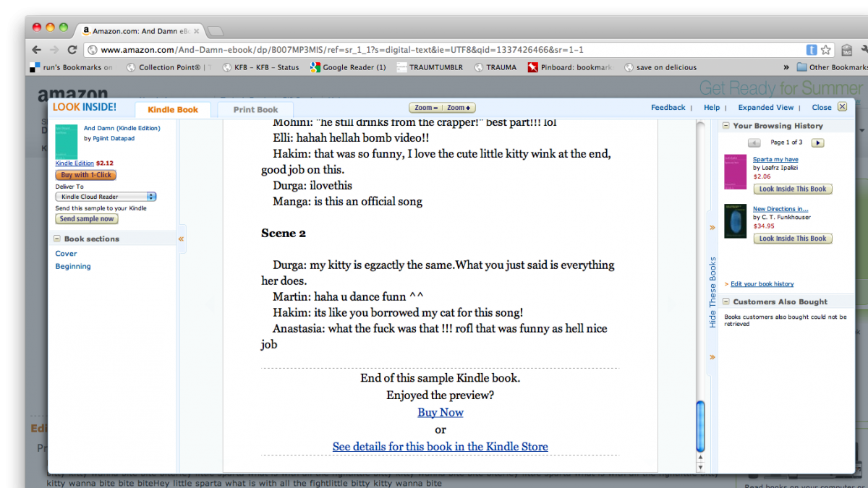The width and height of the screenshot is (868, 488).
Task: Collapse left panel with the double-chevron arrow
Action: pyautogui.click(x=181, y=239)
